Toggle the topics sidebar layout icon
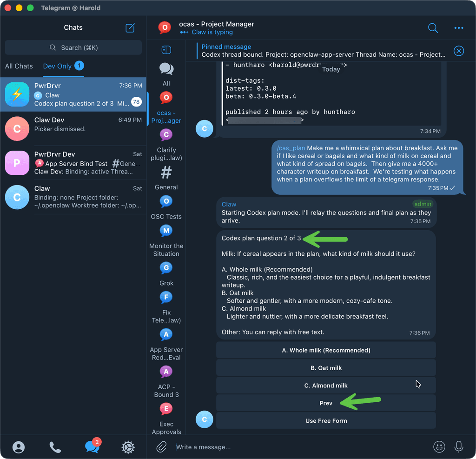Screen dimensions: 476x459 [x=166, y=49]
